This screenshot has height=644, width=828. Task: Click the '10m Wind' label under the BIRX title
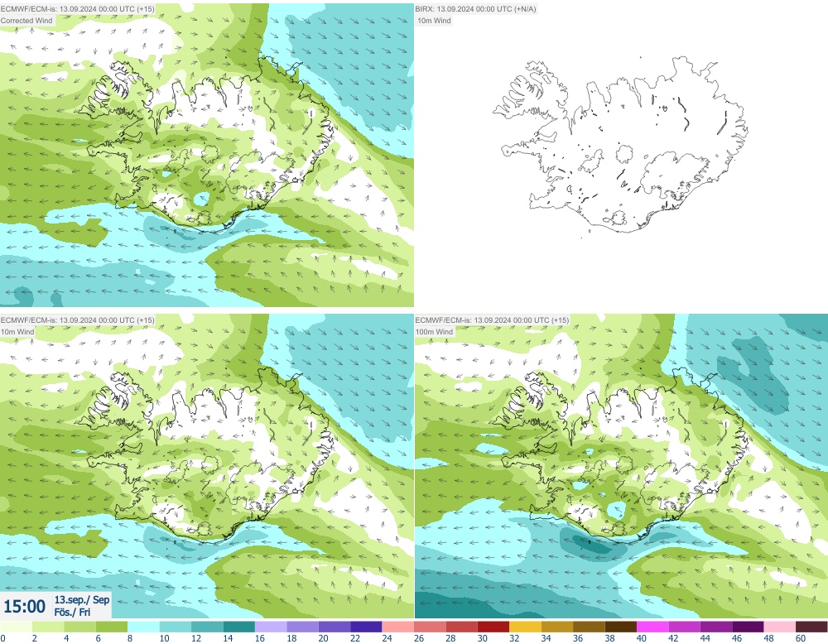pyautogui.click(x=434, y=21)
